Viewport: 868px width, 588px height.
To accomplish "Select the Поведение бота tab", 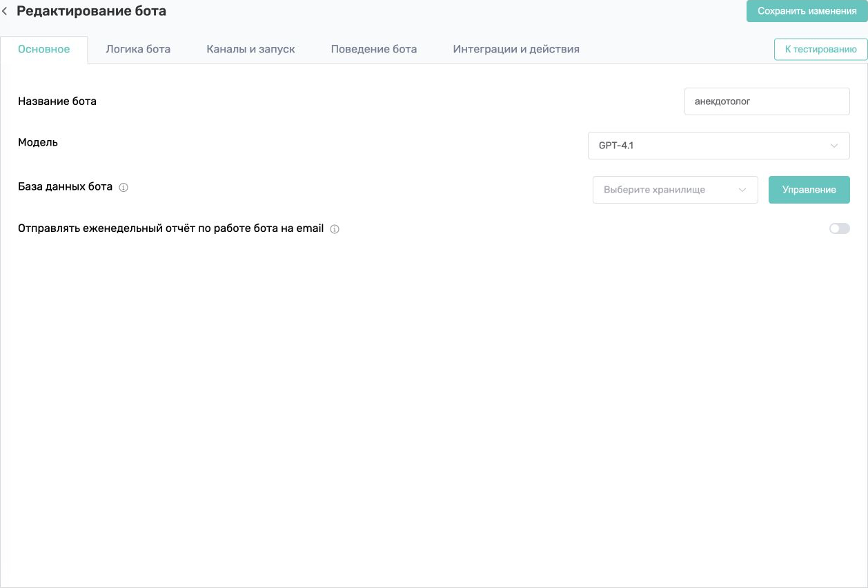I will [x=373, y=49].
